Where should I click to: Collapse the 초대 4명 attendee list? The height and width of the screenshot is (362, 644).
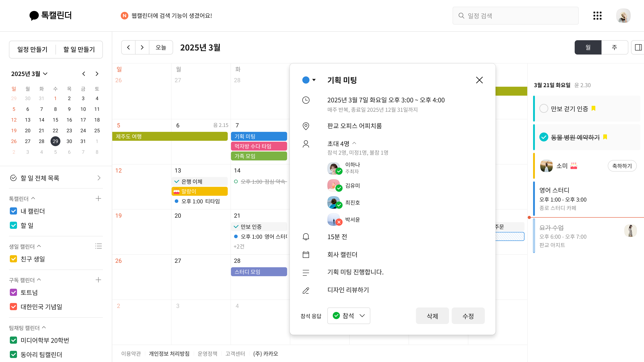(354, 143)
